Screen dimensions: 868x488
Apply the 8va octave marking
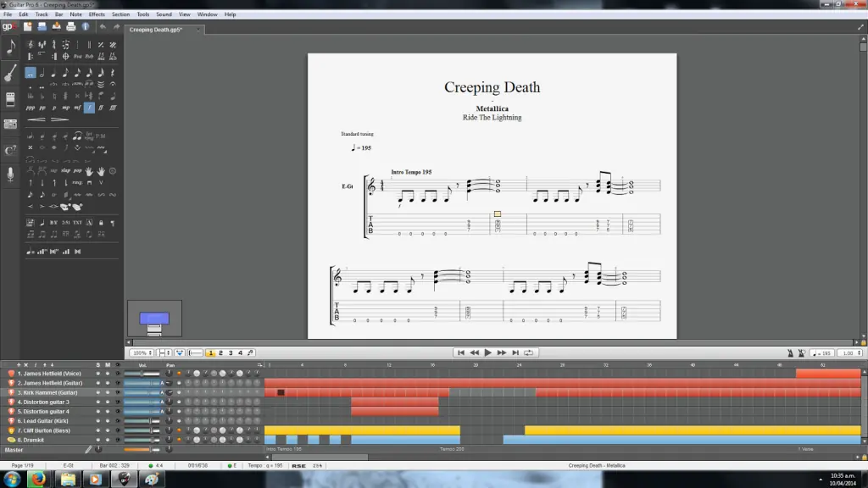coord(77,57)
